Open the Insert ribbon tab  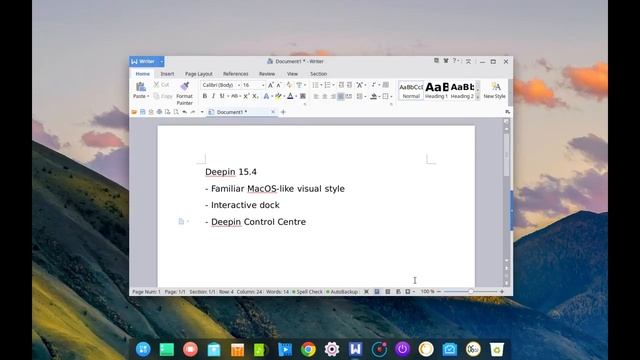(167, 74)
